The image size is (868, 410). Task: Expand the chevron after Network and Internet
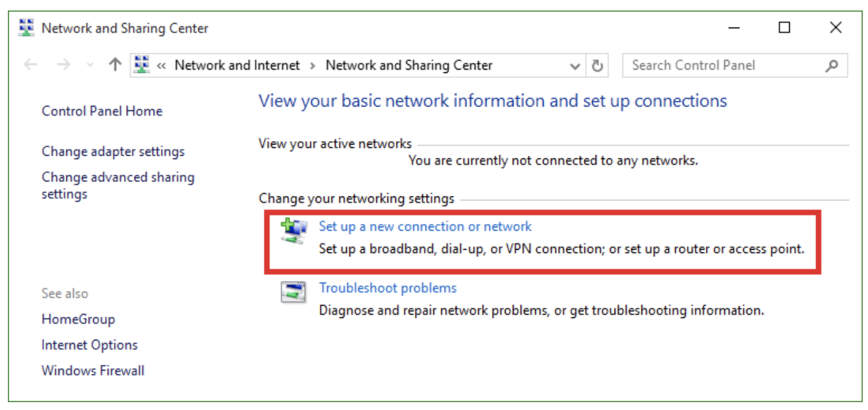point(313,66)
